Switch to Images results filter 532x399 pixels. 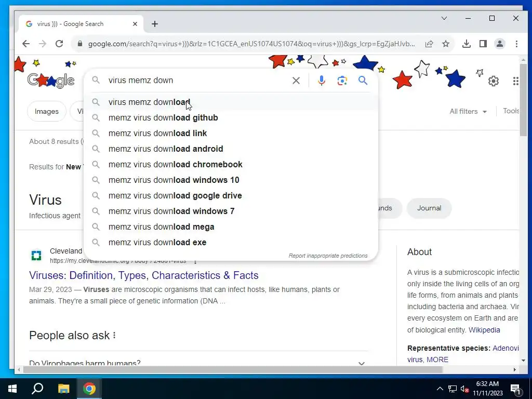click(x=46, y=111)
